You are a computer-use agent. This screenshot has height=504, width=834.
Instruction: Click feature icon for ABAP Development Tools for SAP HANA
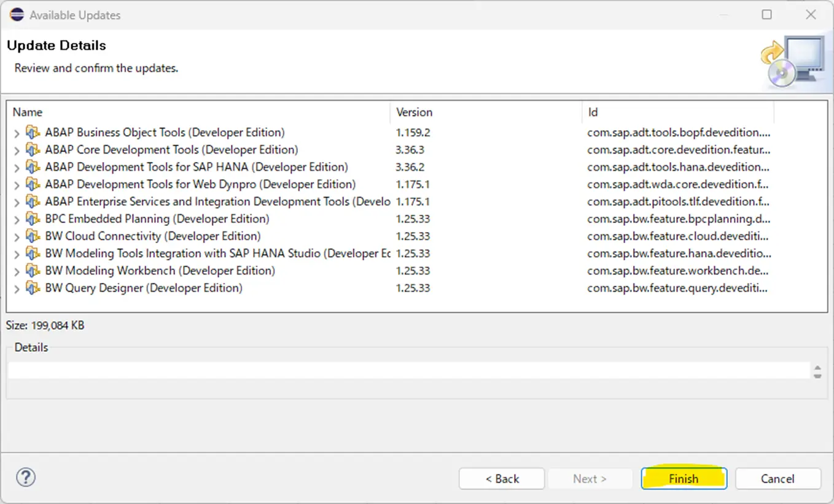(x=33, y=166)
